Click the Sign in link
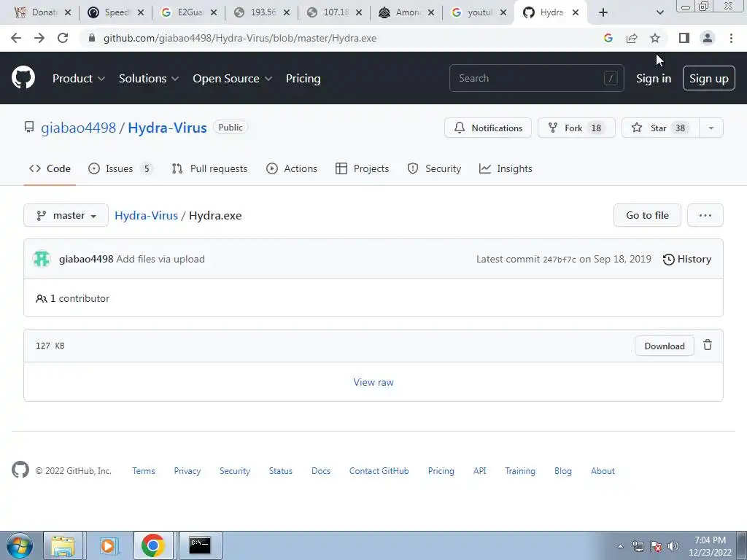 [x=654, y=79]
